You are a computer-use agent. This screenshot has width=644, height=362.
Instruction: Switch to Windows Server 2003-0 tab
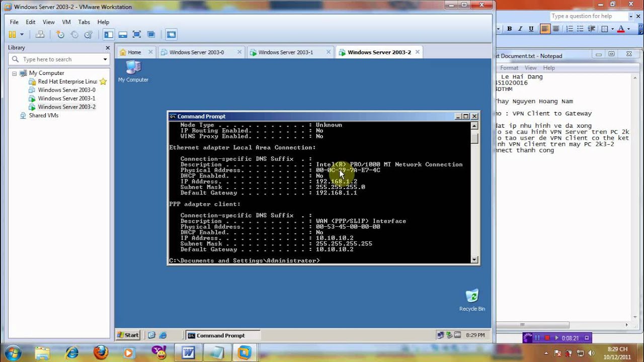tap(196, 52)
